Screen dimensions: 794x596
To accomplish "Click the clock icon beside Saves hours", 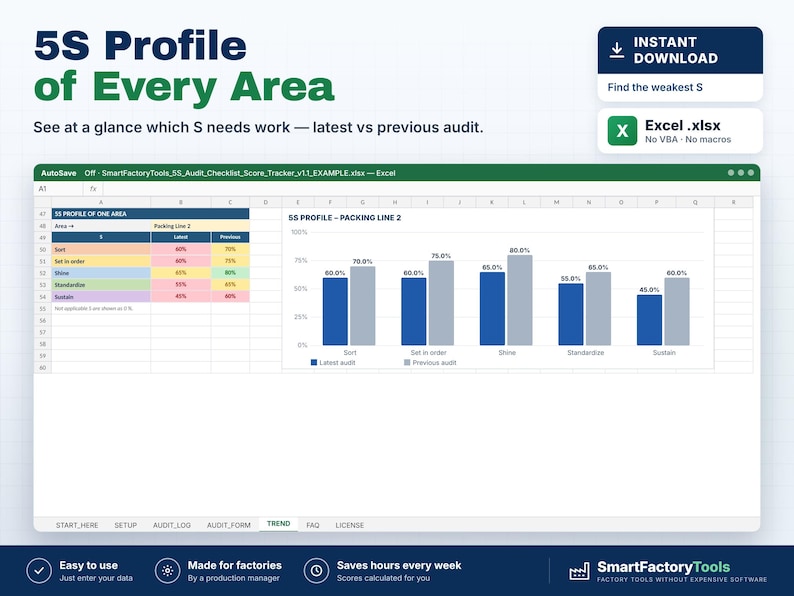I will pyautogui.click(x=316, y=571).
